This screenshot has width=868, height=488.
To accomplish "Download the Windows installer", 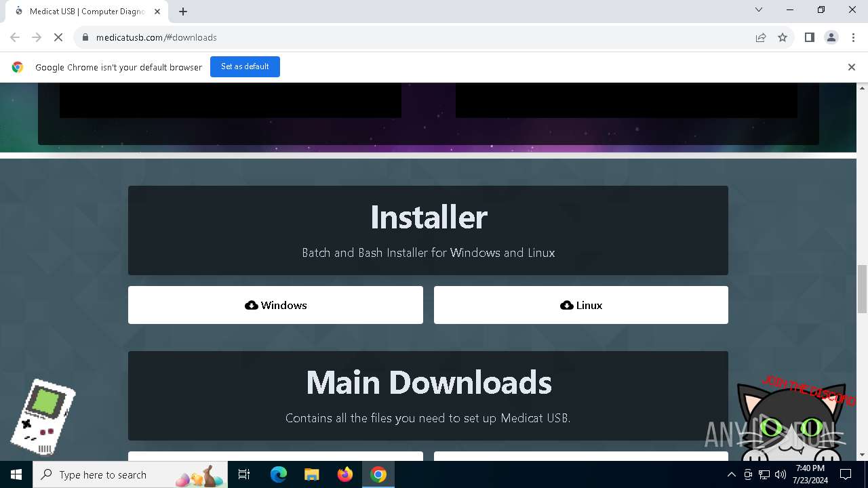I will 275,305.
